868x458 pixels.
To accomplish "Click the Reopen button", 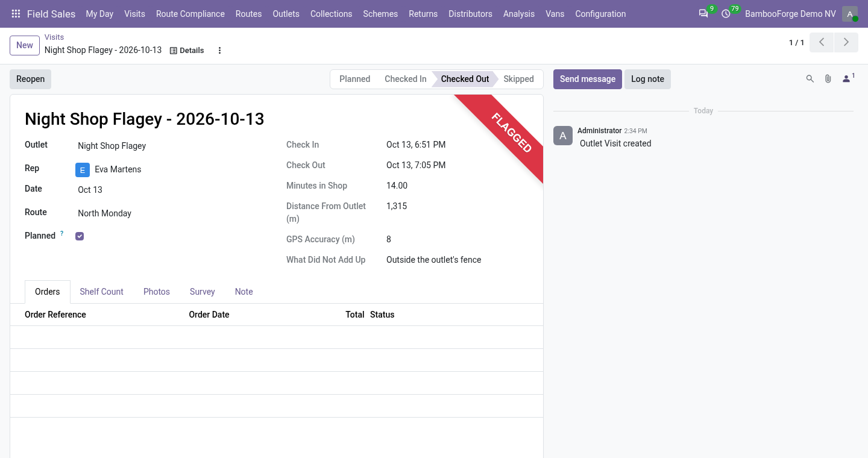I will click(30, 79).
